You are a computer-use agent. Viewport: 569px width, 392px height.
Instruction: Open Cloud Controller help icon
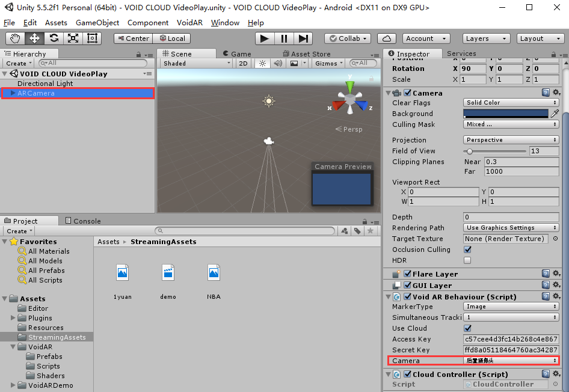[546, 374]
